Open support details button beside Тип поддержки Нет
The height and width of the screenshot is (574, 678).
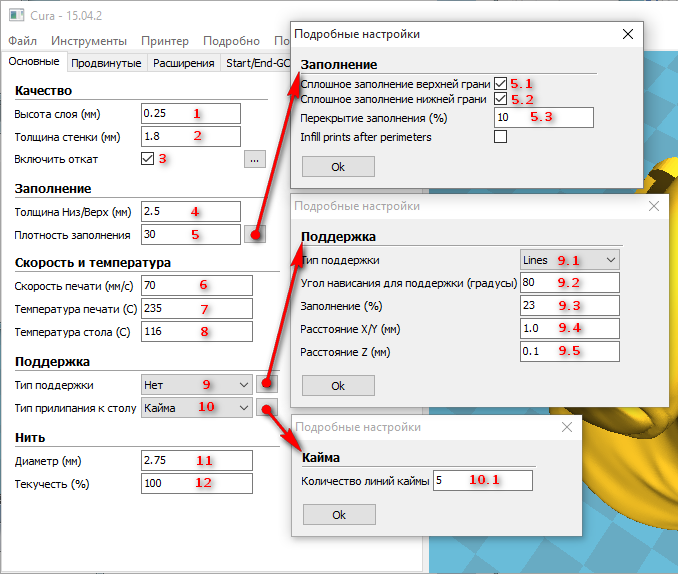[x=266, y=384]
